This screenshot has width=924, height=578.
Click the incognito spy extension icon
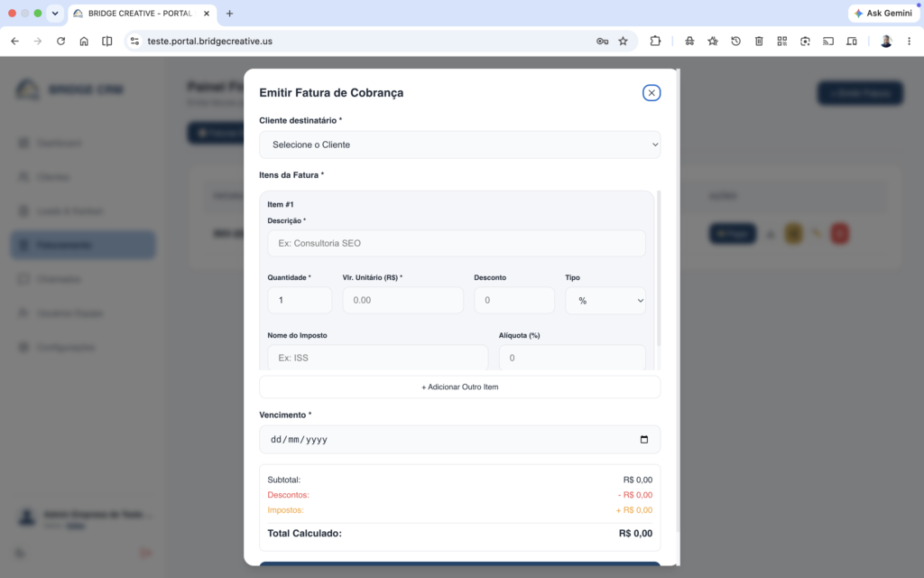point(689,42)
